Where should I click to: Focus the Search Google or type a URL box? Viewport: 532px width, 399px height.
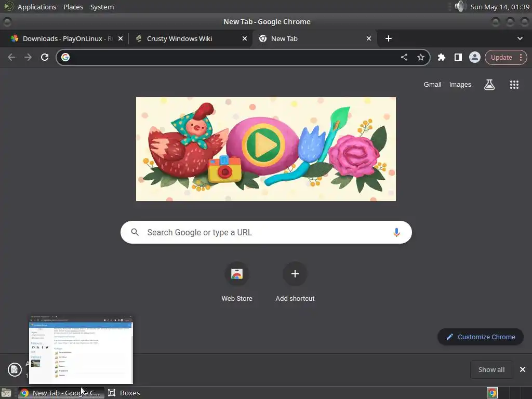tap(266, 232)
